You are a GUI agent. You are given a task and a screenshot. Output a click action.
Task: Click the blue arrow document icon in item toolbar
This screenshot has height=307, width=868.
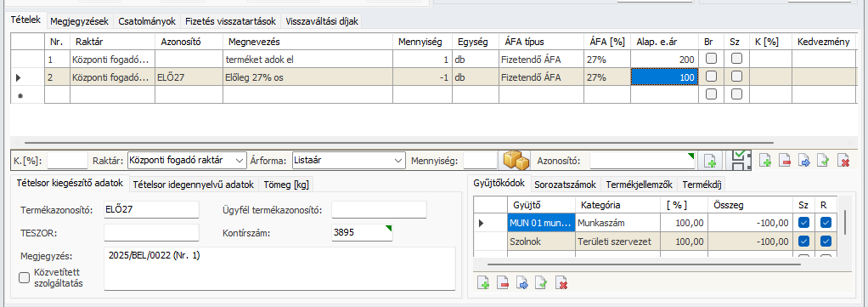804,162
